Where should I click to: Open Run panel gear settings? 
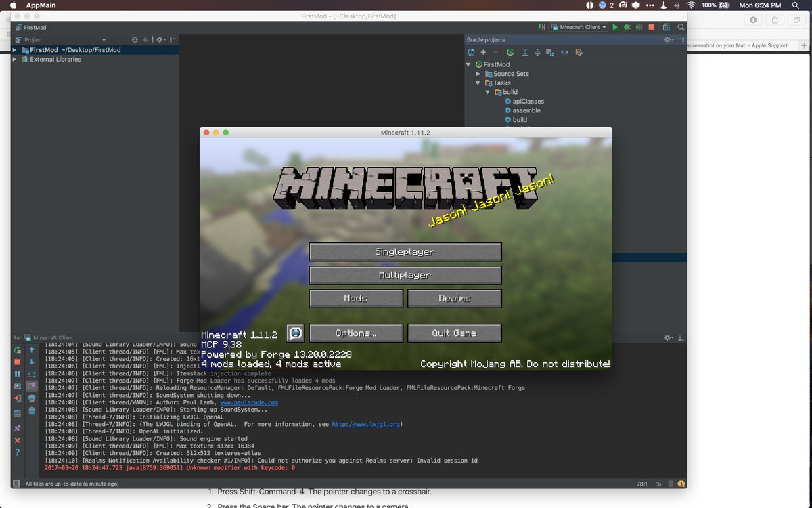(668, 337)
